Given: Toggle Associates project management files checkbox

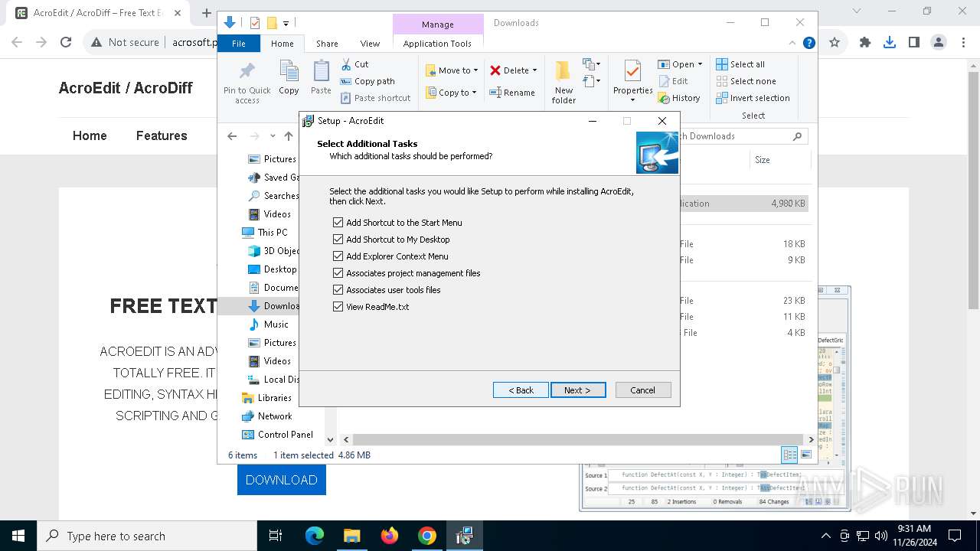Looking at the screenshot, I should (x=338, y=273).
